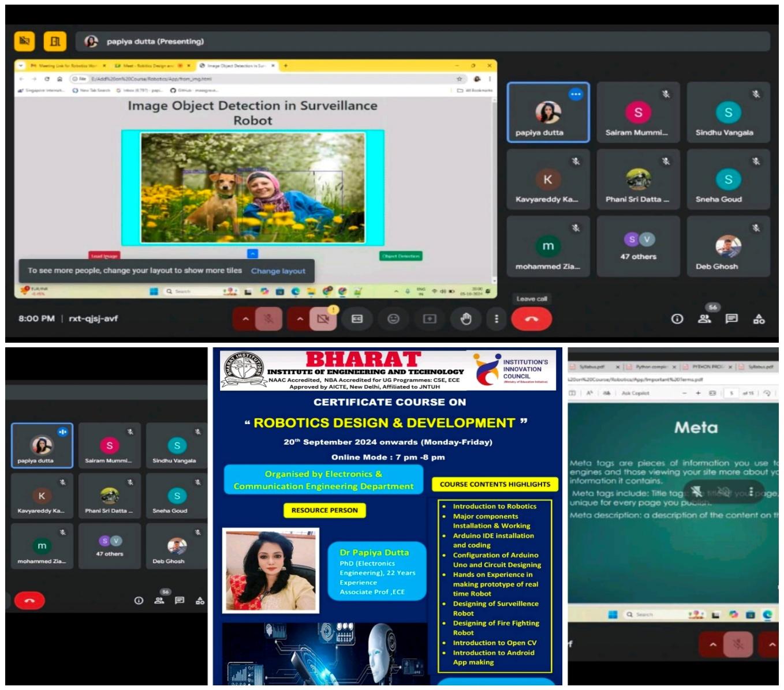Click the unpin icon overlaying the Meta slide
The height and width of the screenshot is (690, 784).
click(x=697, y=492)
